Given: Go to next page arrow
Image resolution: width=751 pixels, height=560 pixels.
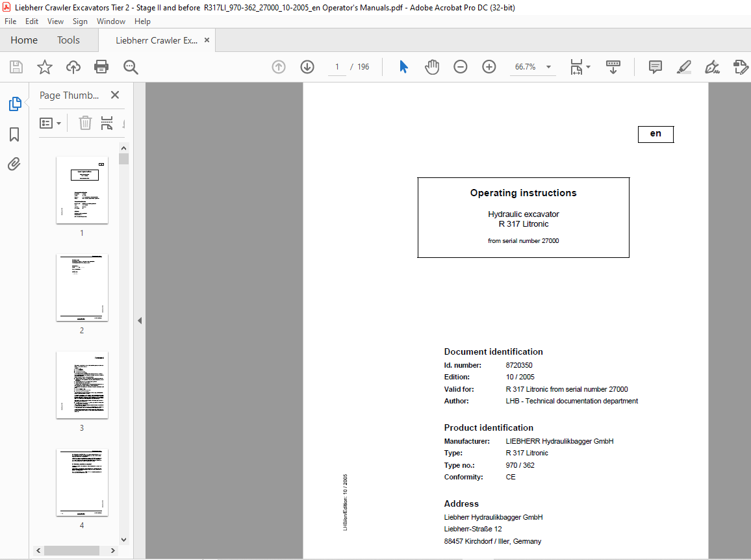Looking at the screenshot, I should [307, 67].
